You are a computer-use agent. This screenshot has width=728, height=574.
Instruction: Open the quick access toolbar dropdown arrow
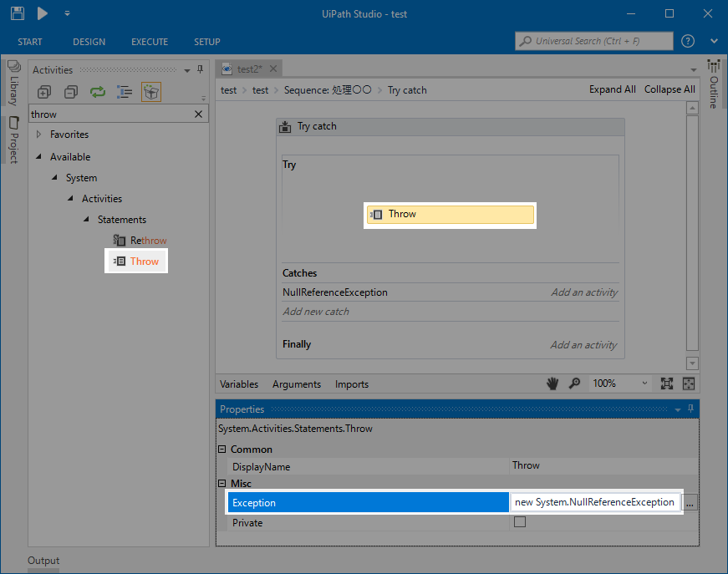[68, 13]
